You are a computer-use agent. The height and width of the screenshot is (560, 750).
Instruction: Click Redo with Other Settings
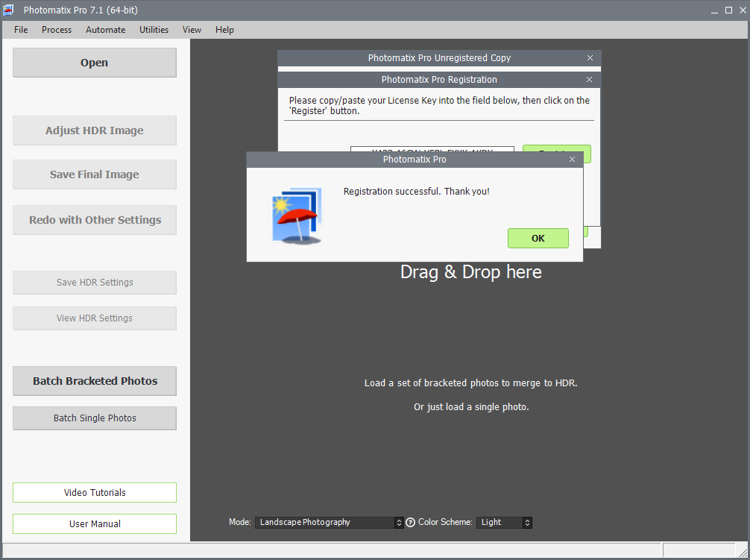[94, 220]
